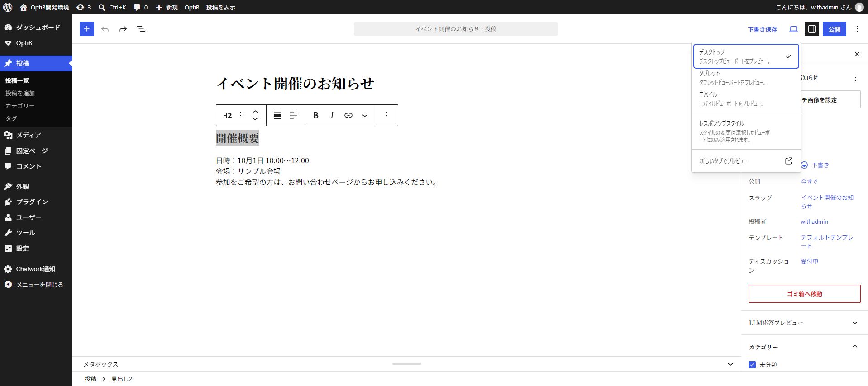
Task: Click the 開催概要 heading block
Action: tap(238, 138)
